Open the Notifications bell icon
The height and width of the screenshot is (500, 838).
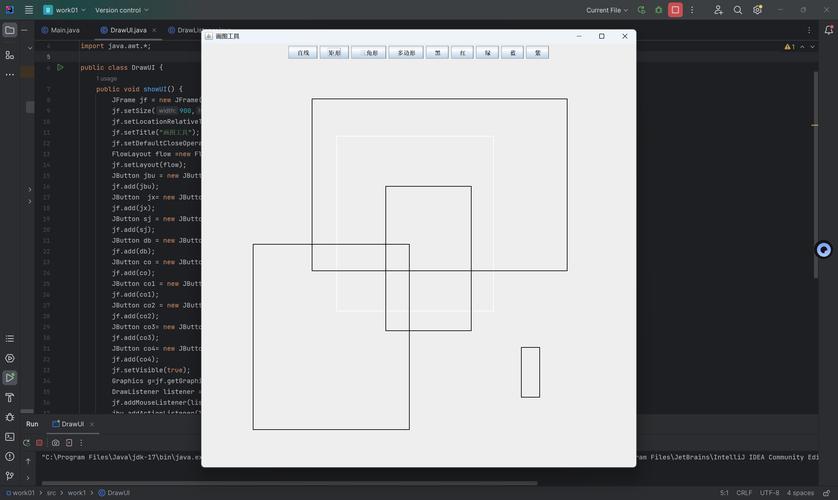(828, 30)
